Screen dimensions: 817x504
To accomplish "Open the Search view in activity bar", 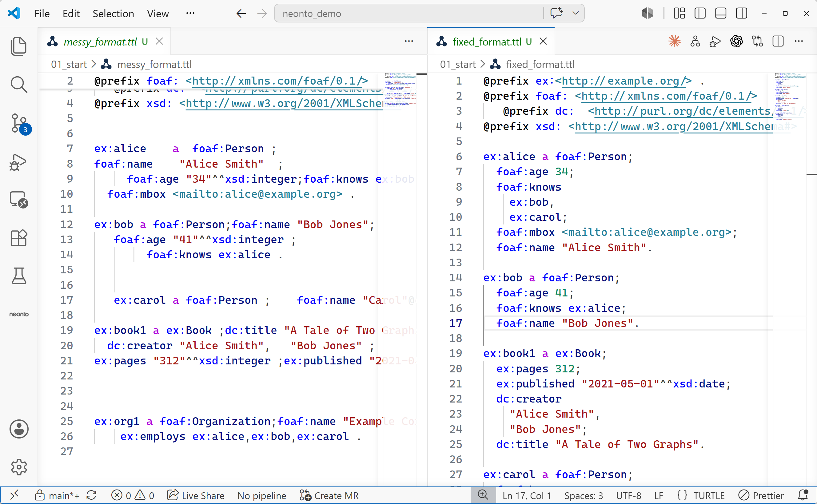I will coord(19,84).
